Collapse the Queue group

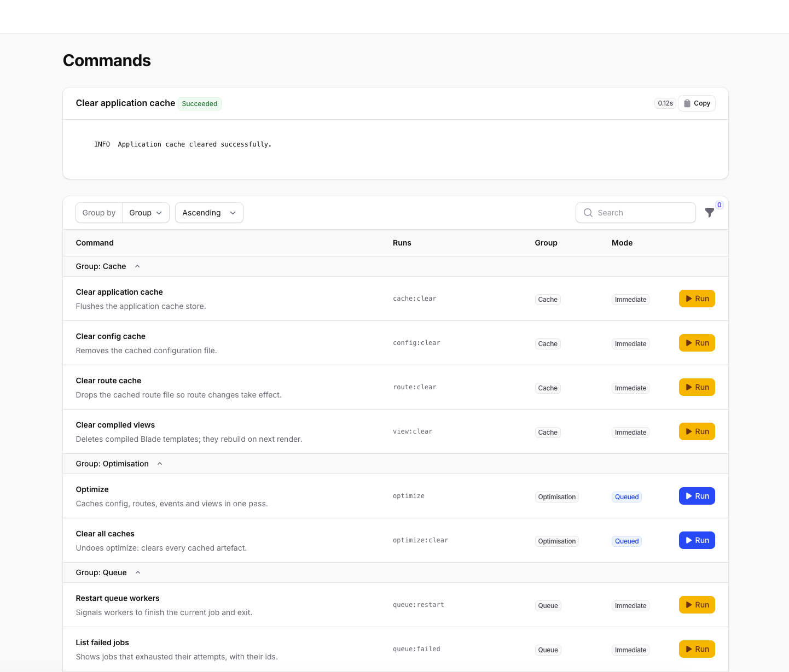tap(138, 572)
